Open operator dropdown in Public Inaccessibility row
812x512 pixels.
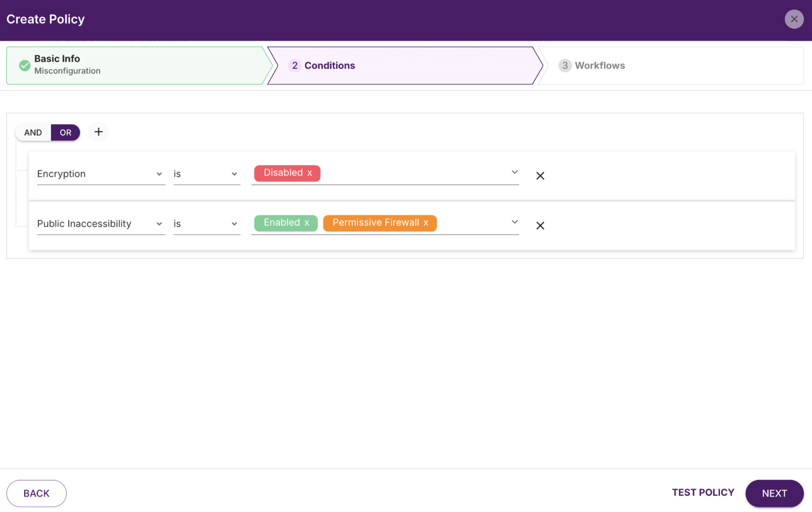pyautogui.click(x=207, y=224)
